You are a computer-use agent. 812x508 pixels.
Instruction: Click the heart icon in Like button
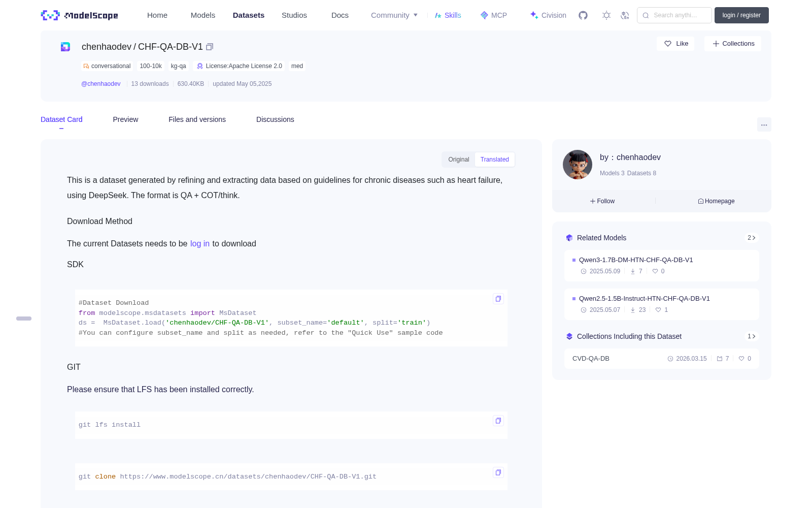click(668, 44)
